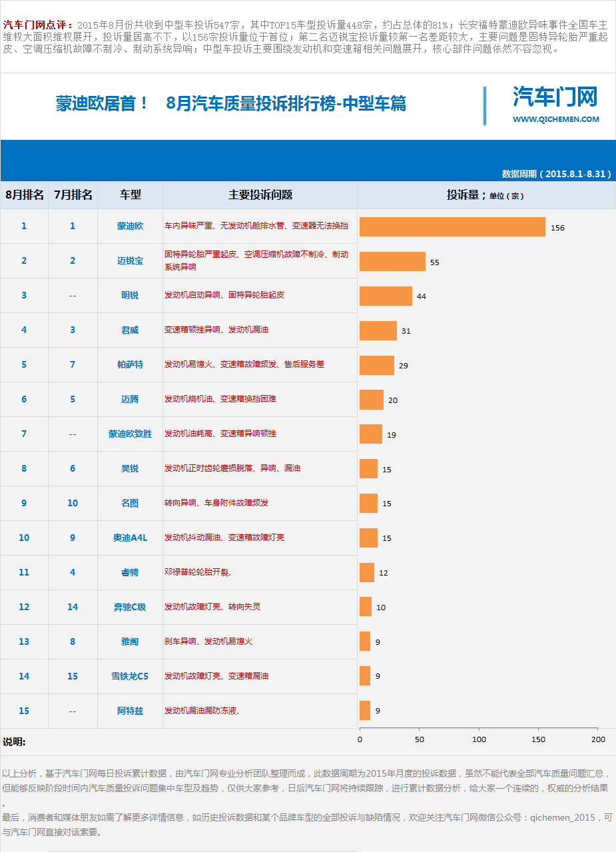Click the orange bar for 帕萨特 showing 29
The image size is (616, 852).
(x=377, y=366)
